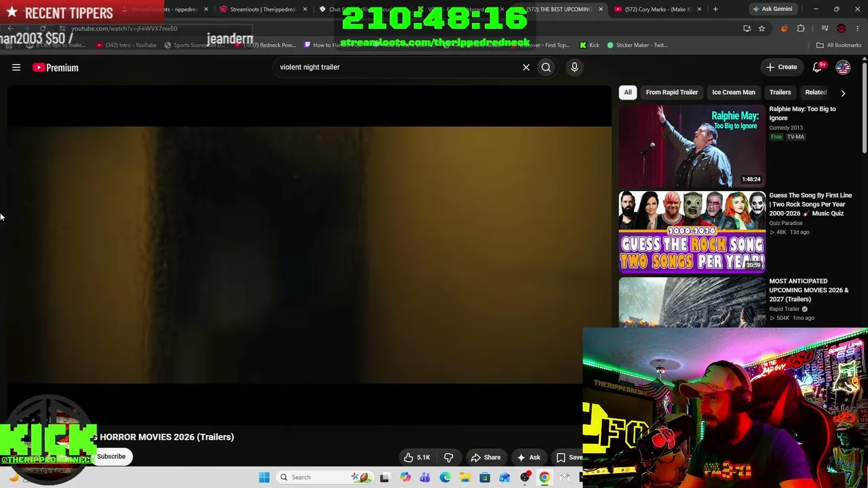This screenshot has height=488, width=868.
Task: Open Ask Gemini in Chrome
Action: coord(772,9)
